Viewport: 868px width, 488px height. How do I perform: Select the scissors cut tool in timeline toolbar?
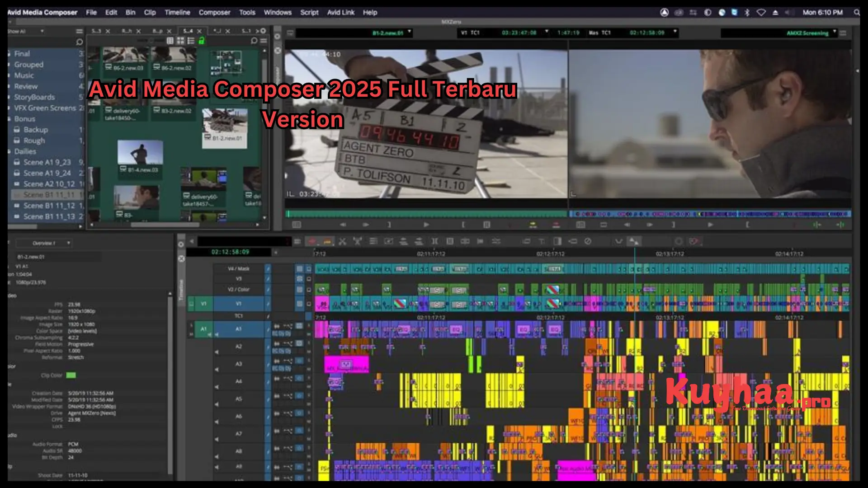[x=342, y=241]
